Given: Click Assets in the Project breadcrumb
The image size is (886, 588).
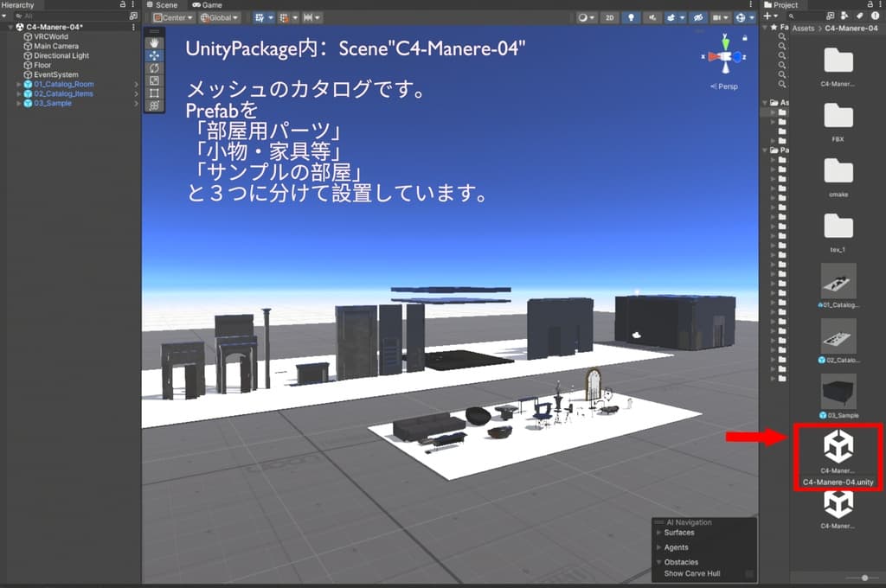Looking at the screenshot, I should coord(803,28).
